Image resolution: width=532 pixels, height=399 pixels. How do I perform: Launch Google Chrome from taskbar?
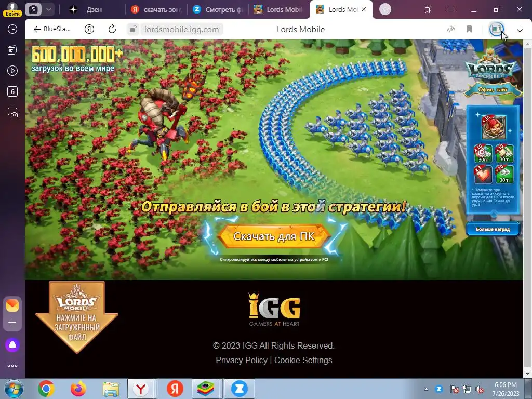(x=46, y=389)
